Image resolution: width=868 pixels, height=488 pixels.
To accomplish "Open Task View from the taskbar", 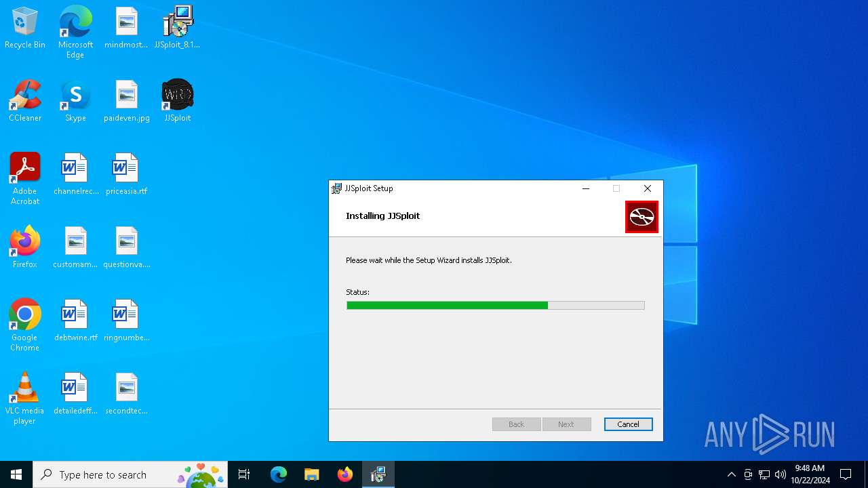I will click(245, 474).
